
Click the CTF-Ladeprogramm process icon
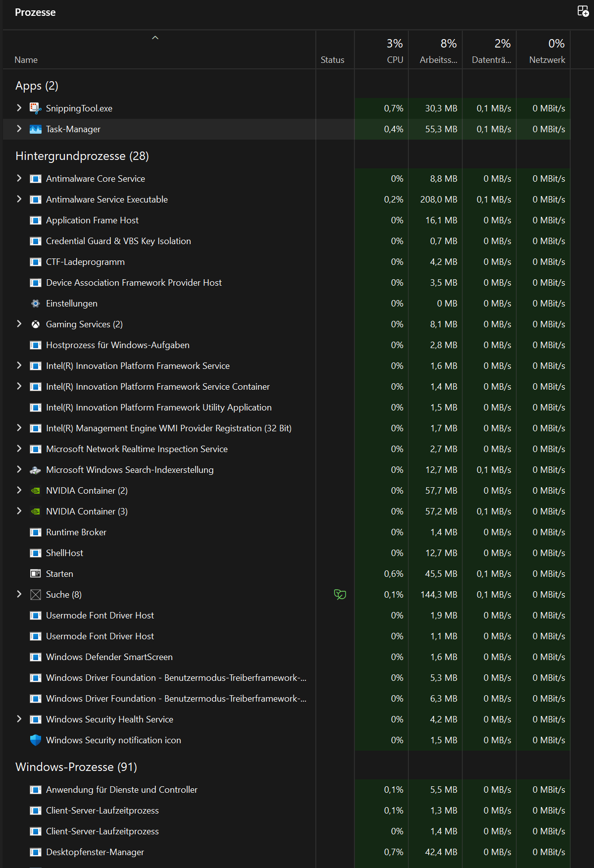coord(35,262)
